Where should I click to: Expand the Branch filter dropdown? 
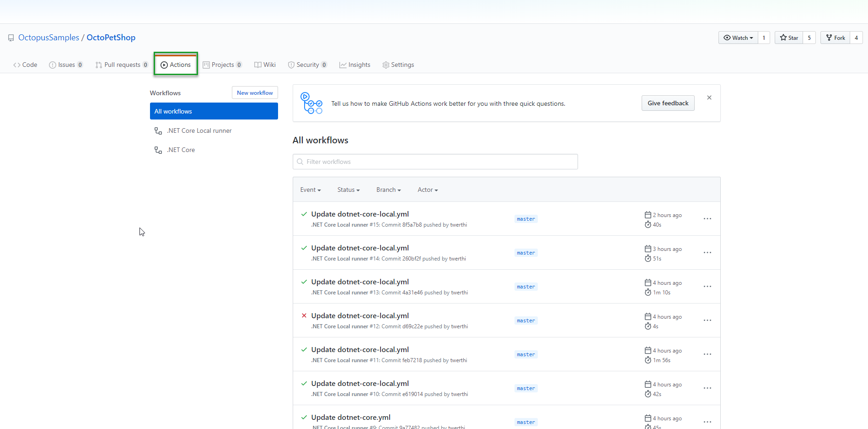click(388, 190)
